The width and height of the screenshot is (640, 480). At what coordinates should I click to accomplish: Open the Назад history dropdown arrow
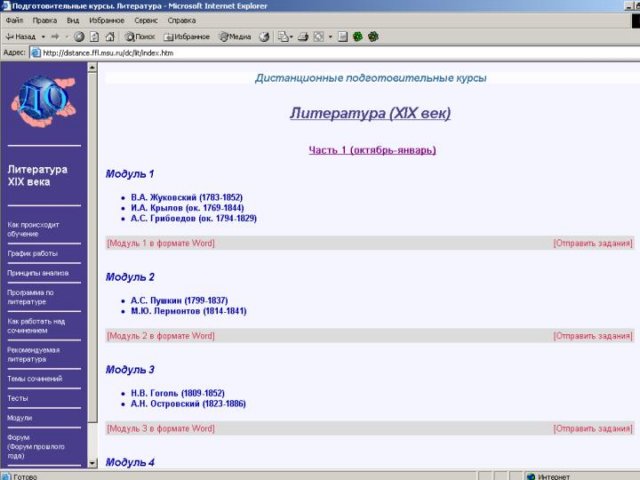click(43, 37)
